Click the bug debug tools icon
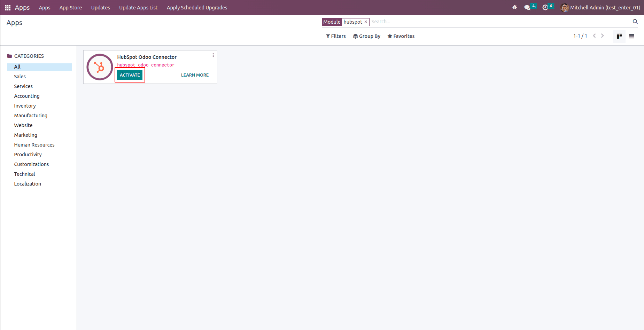Image resolution: width=644 pixels, height=330 pixels. pos(514,7)
